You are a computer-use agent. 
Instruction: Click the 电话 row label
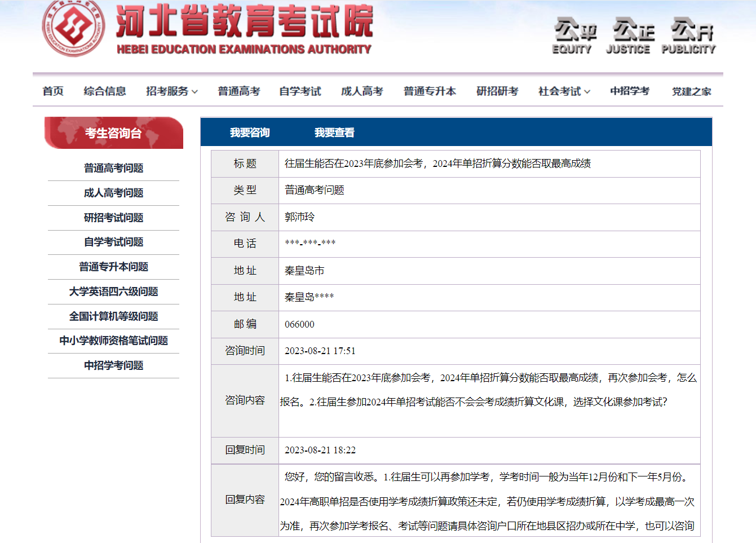click(x=245, y=244)
